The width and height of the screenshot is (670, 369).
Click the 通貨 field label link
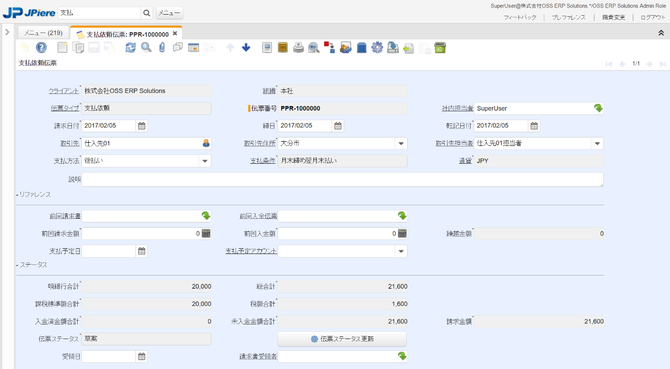coord(465,161)
